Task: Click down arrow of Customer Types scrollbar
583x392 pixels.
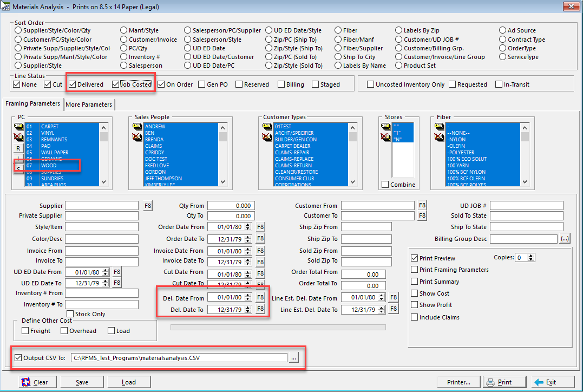Action: pyautogui.click(x=352, y=182)
